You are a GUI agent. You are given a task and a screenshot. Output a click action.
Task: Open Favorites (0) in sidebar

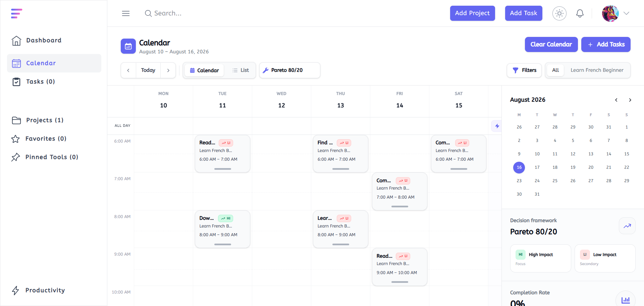point(54,139)
